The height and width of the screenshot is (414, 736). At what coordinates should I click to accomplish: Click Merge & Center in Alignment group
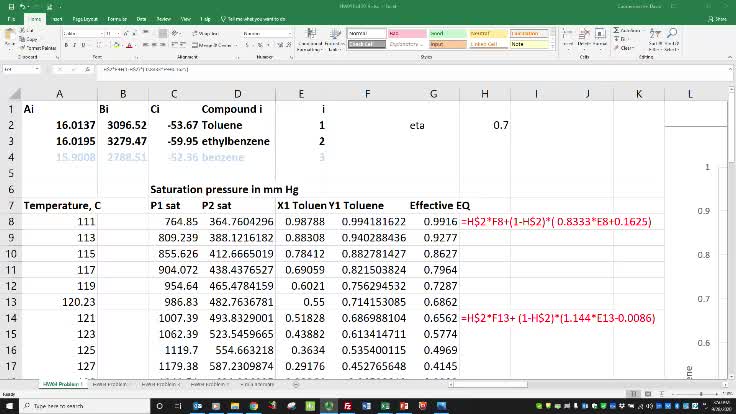pyautogui.click(x=212, y=44)
